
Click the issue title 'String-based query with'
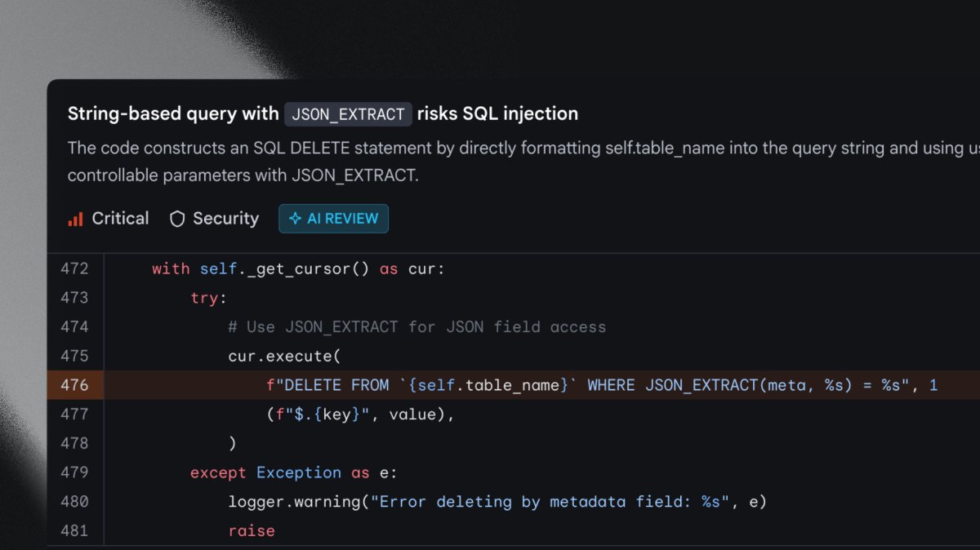pyautogui.click(x=173, y=114)
